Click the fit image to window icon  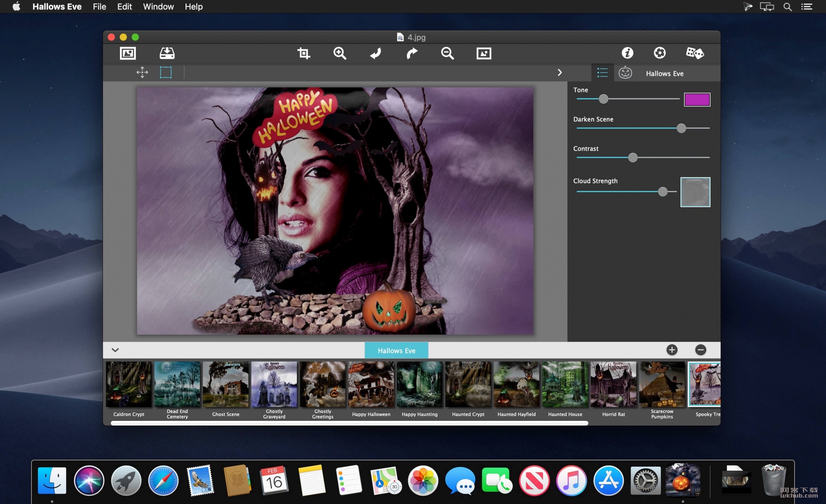(484, 53)
